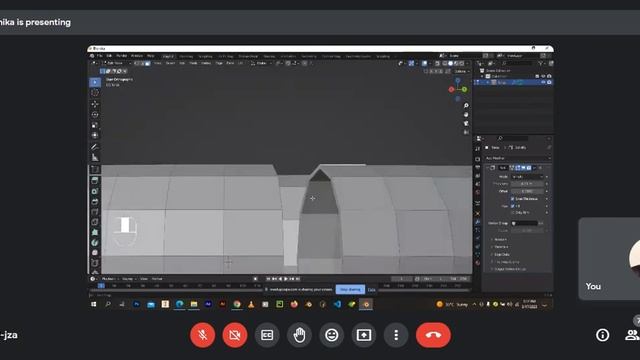Screen dimensions: 640x360
Task: Expand the Thickness Clamp section
Action: pyautogui.click(x=506, y=262)
